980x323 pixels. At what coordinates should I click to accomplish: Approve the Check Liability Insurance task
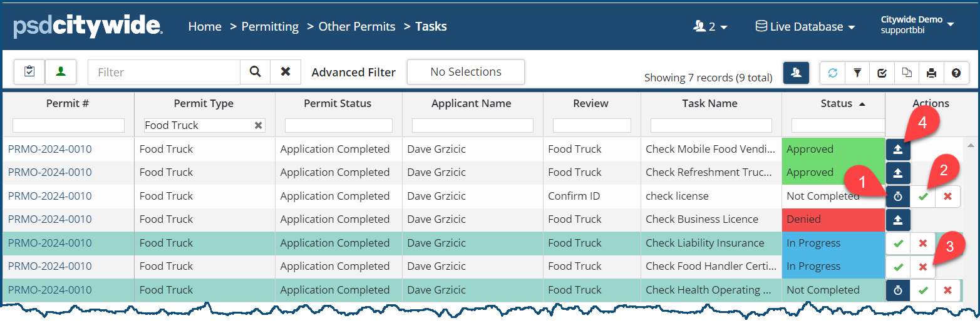899,244
